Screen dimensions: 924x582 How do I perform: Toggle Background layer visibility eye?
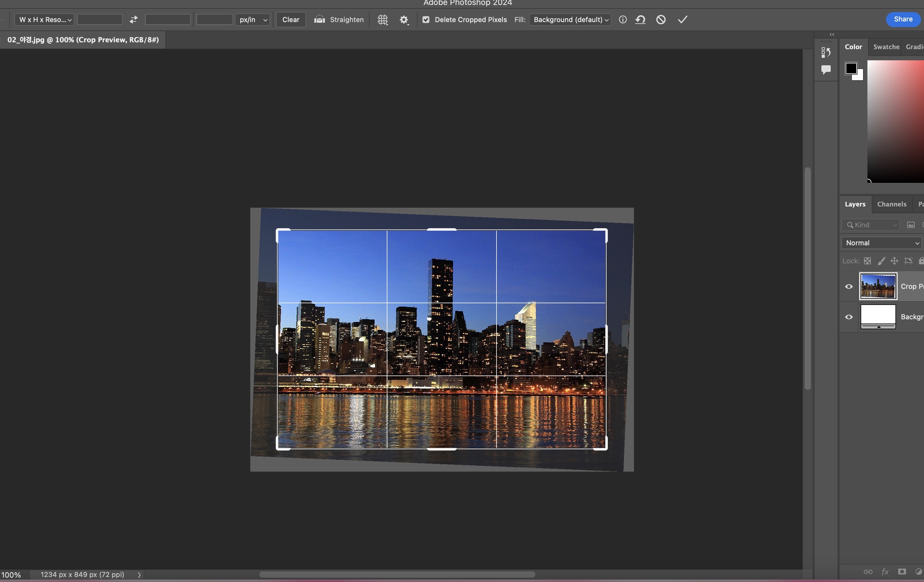coord(849,317)
